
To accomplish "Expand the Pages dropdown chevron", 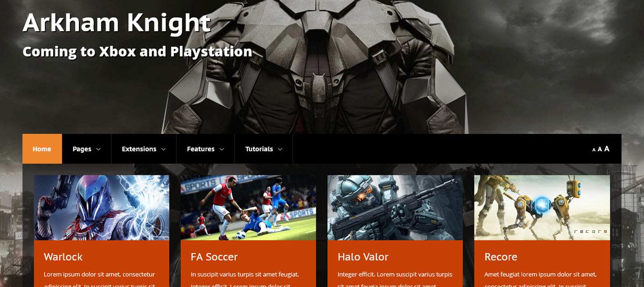I will tap(98, 149).
